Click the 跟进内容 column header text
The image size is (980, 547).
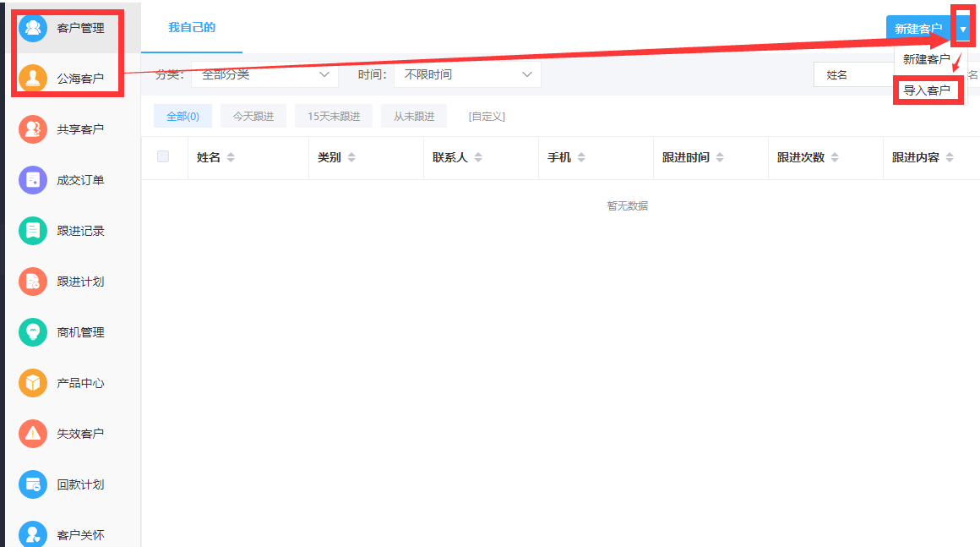[x=916, y=157]
